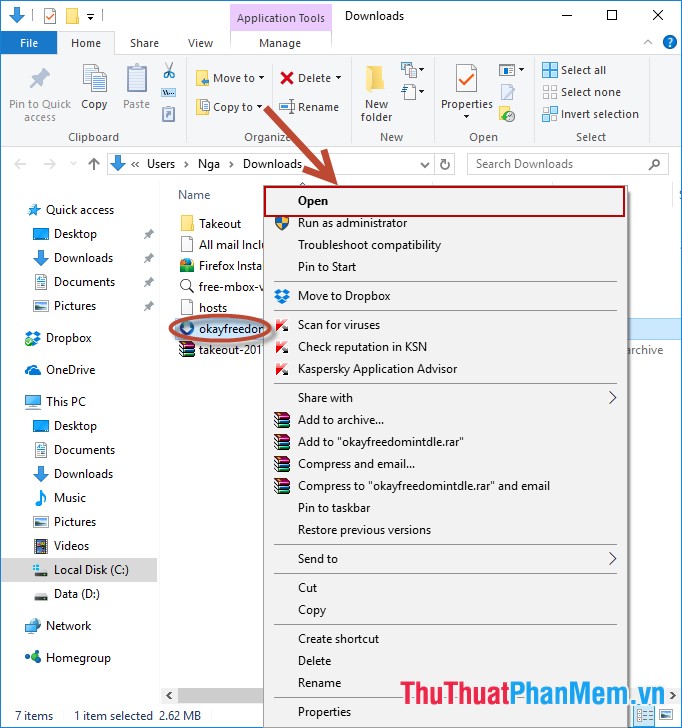Viewport: 682px width, 728px height.
Task: Click the refresh icon beside address bar
Action: click(446, 164)
